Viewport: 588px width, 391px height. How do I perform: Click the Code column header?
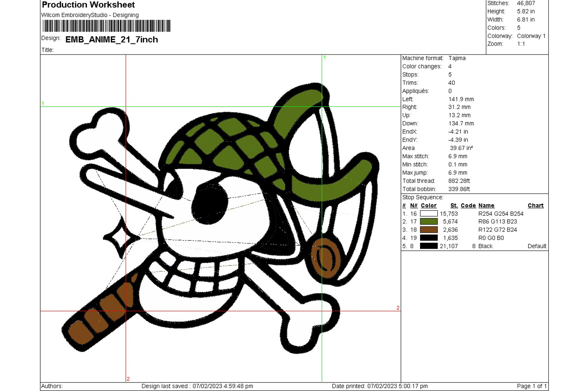pyautogui.click(x=468, y=206)
